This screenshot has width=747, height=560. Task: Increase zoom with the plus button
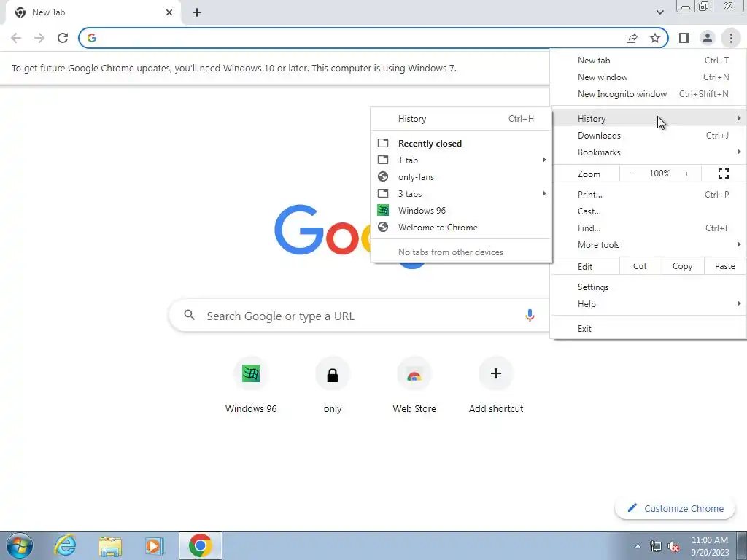(x=686, y=174)
